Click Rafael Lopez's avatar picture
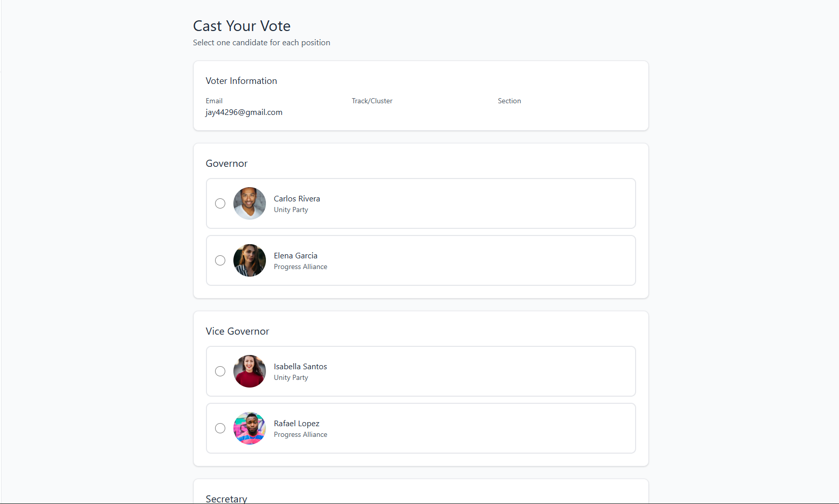The height and width of the screenshot is (504, 839). tap(250, 428)
